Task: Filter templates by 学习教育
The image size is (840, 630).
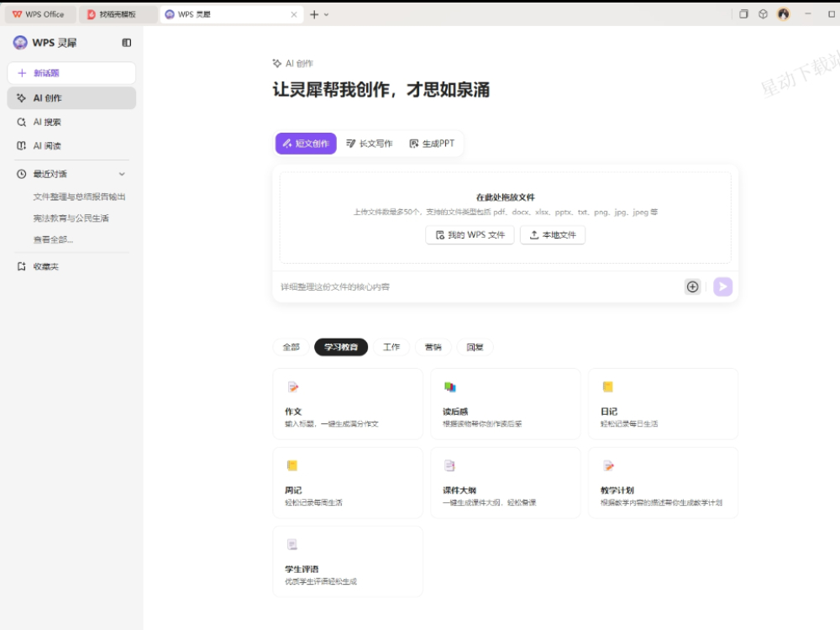Action: (x=341, y=347)
